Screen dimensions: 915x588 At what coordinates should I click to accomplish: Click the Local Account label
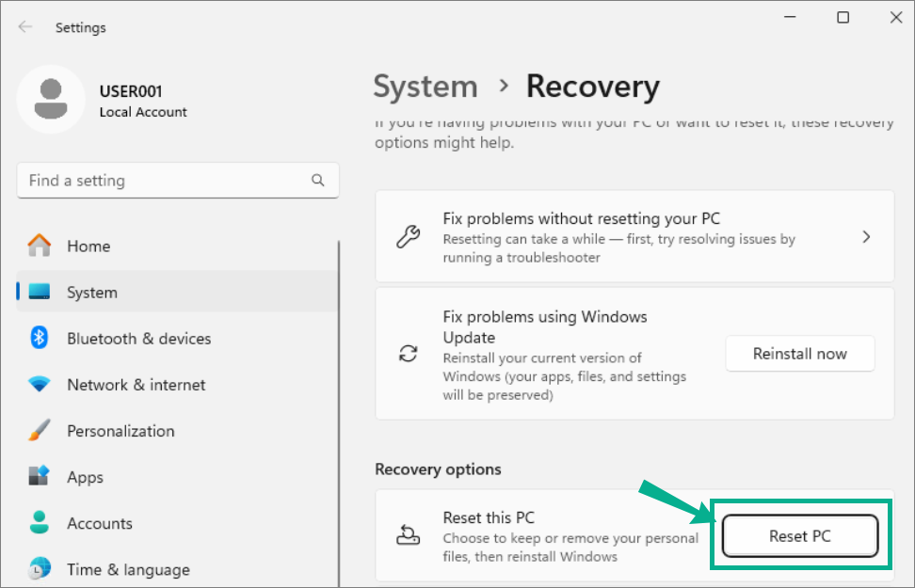pyautogui.click(x=143, y=112)
